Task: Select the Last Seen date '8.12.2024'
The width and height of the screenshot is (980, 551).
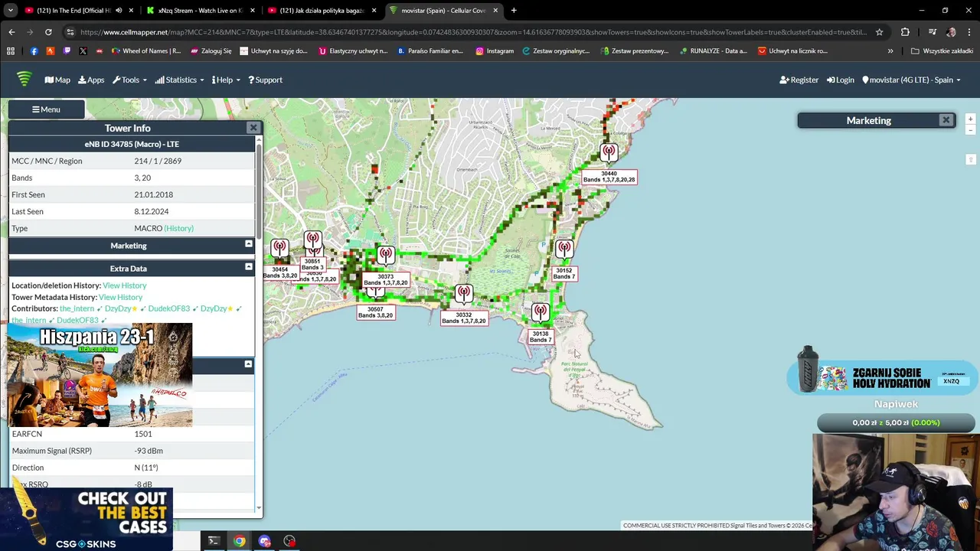Action: click(151, 211)
